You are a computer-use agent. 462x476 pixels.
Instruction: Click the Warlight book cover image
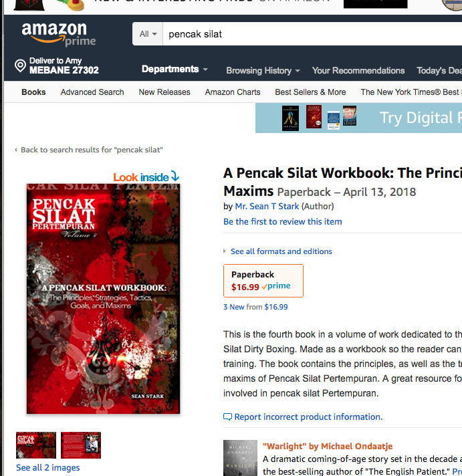240,458
